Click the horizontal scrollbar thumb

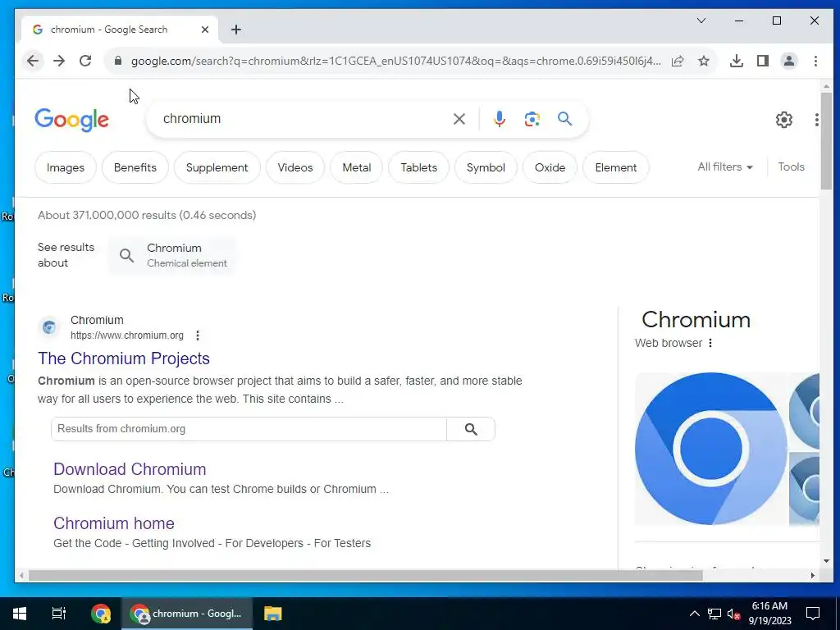[x=365, y=575]
